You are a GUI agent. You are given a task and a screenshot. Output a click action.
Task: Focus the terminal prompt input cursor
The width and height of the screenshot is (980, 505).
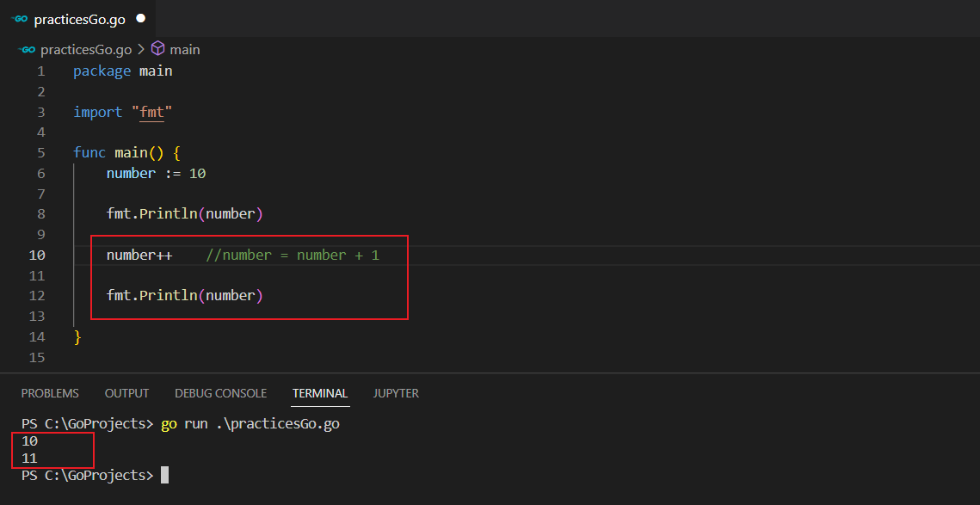click(x=164, y=475)
